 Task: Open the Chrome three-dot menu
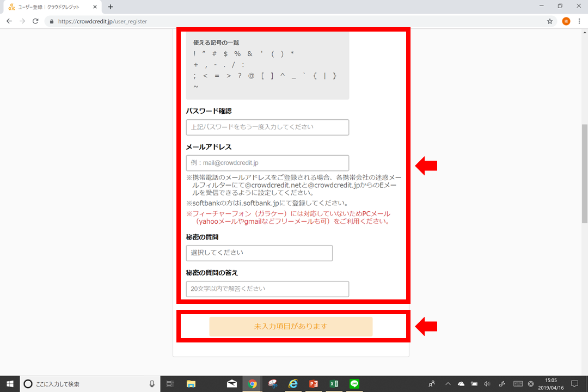579,21
